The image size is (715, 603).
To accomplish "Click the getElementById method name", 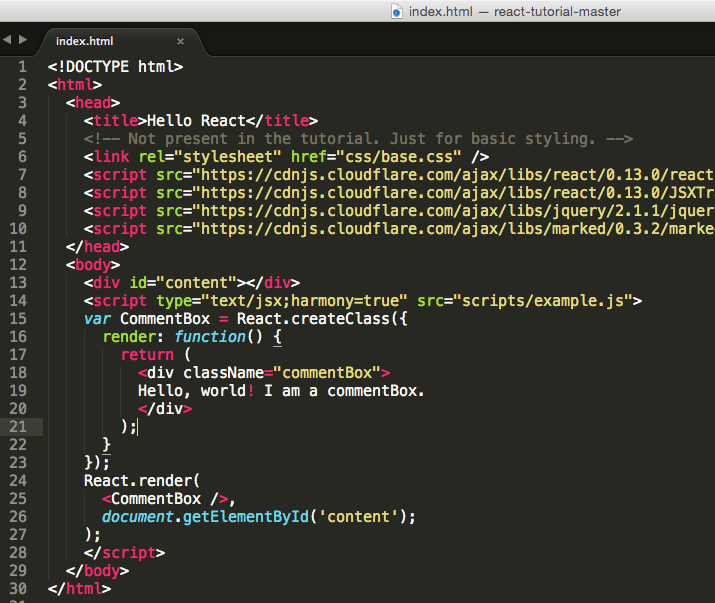I will coord(246,517).
